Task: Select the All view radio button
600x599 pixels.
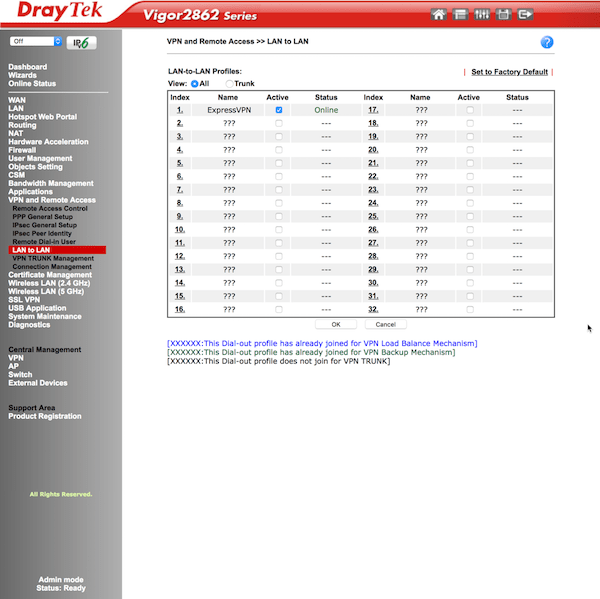Action: tap(194, 83)
